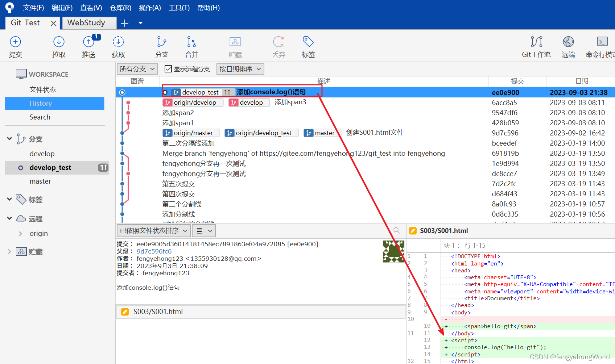Viewport: 615px width, 364px height.
Task: Select the develop_test branch in sidebar
Action: [x=57, y=168]
